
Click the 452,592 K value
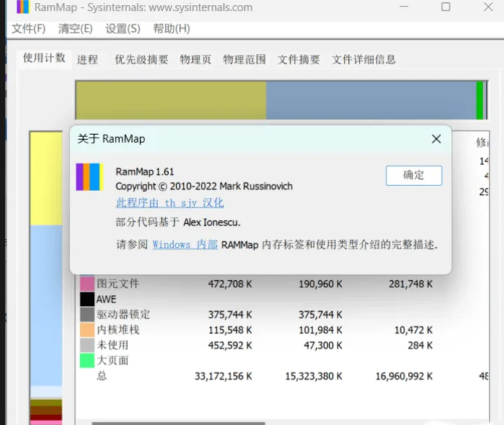[230, 346]
